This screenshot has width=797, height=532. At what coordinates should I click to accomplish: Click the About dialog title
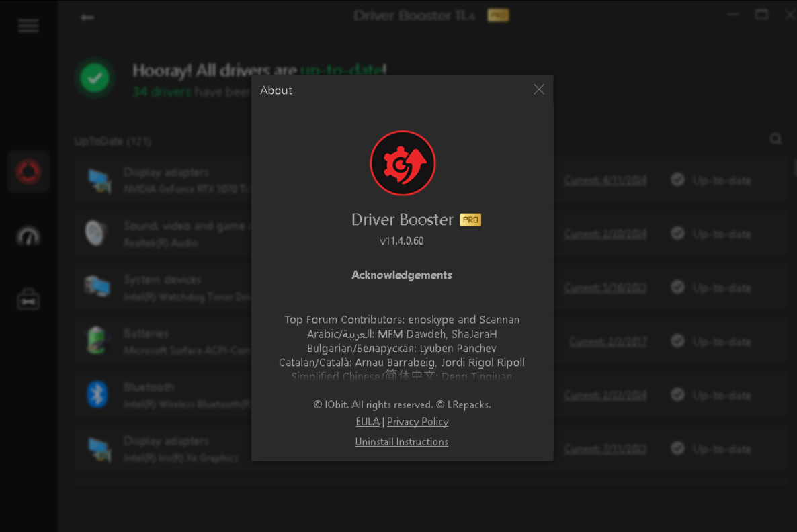pos(276,91)
